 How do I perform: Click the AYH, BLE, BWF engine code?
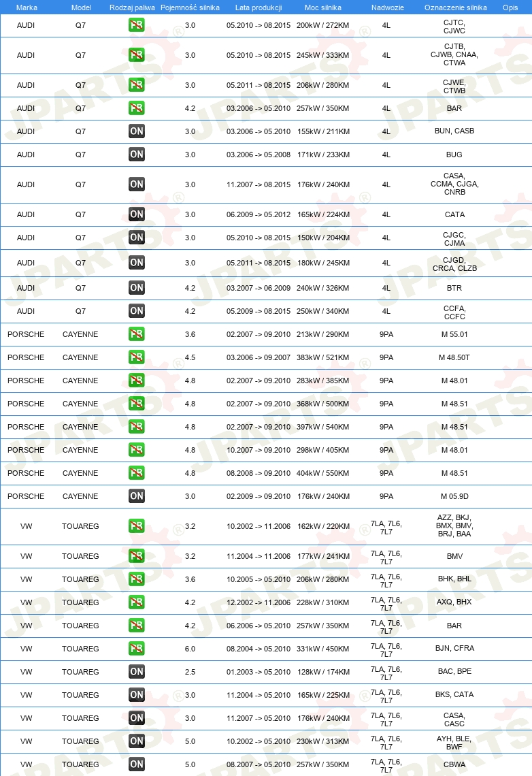pos(454,743)
